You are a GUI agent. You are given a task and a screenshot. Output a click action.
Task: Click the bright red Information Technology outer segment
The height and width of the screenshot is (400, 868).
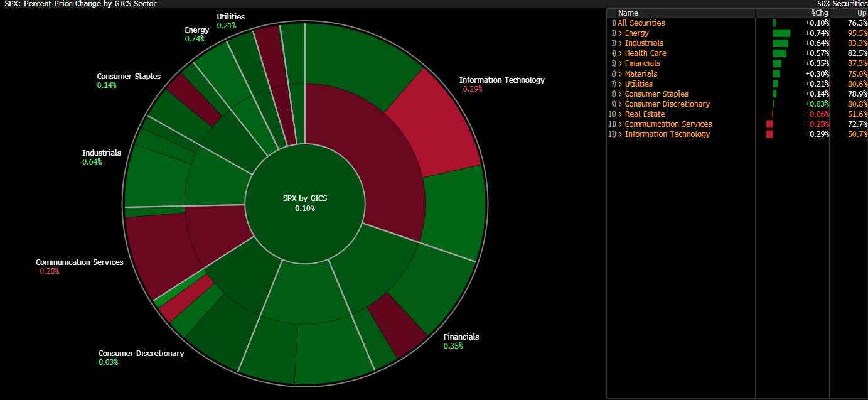(x=433, y=122)
